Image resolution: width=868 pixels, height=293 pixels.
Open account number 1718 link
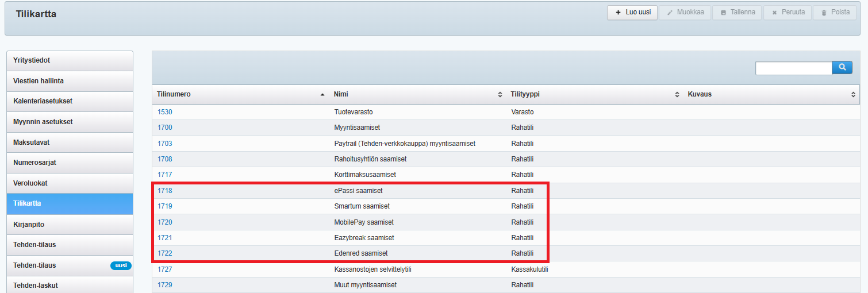tap(165, 191)
